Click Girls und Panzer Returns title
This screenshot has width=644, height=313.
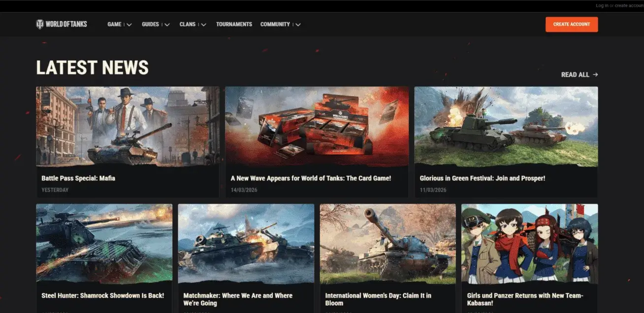click(525, 299)
